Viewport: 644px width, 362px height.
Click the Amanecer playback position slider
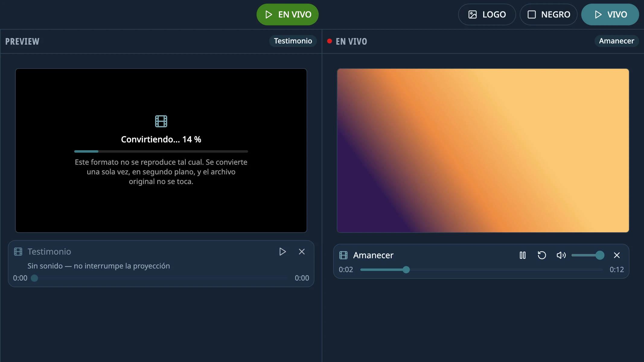point(482,270)
